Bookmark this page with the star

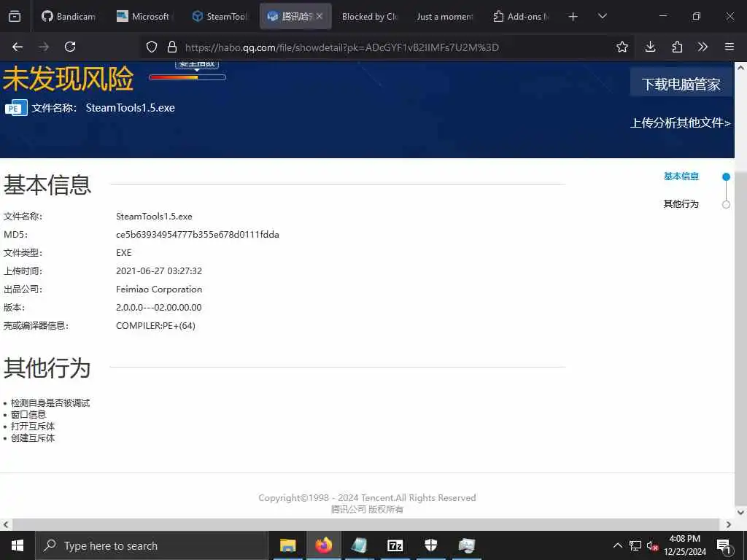622,47
